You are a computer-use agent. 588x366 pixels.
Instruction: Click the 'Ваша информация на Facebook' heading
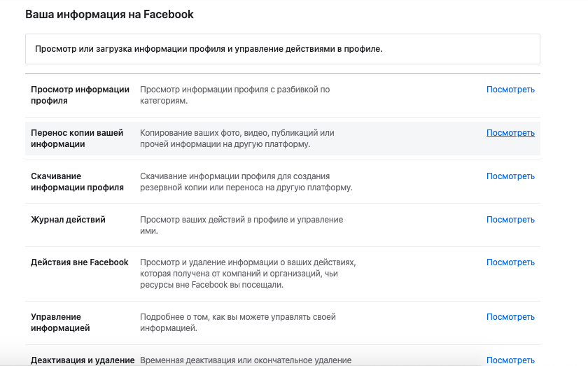coord(109,14)
